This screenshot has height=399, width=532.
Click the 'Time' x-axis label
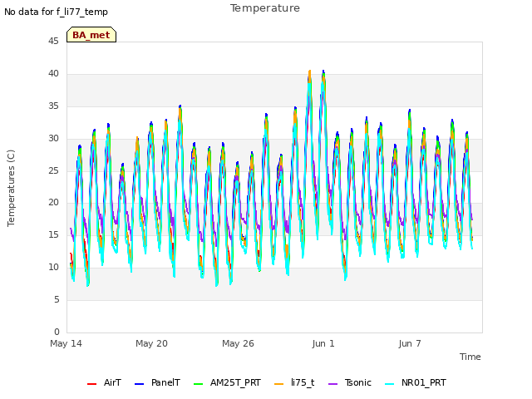coord(470,357)
